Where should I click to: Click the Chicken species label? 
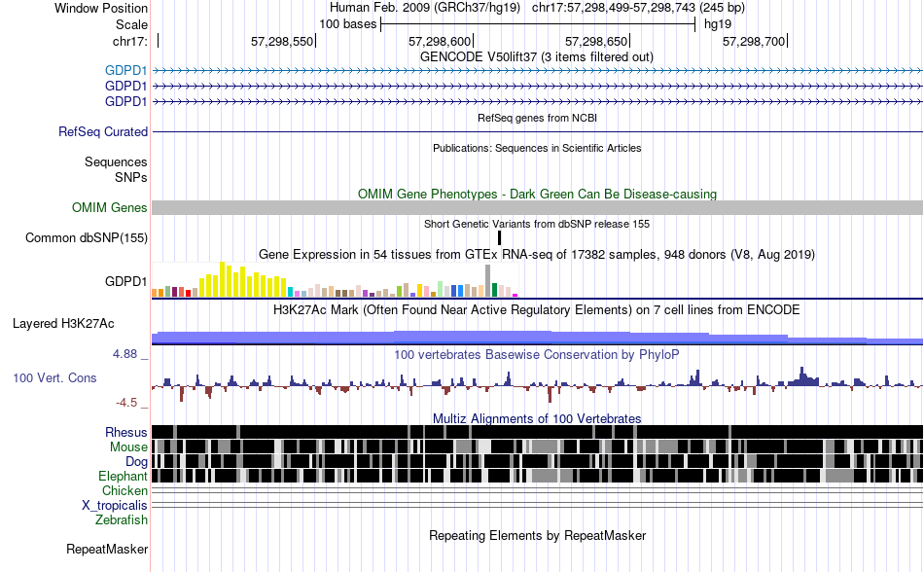tap(124, 490)
